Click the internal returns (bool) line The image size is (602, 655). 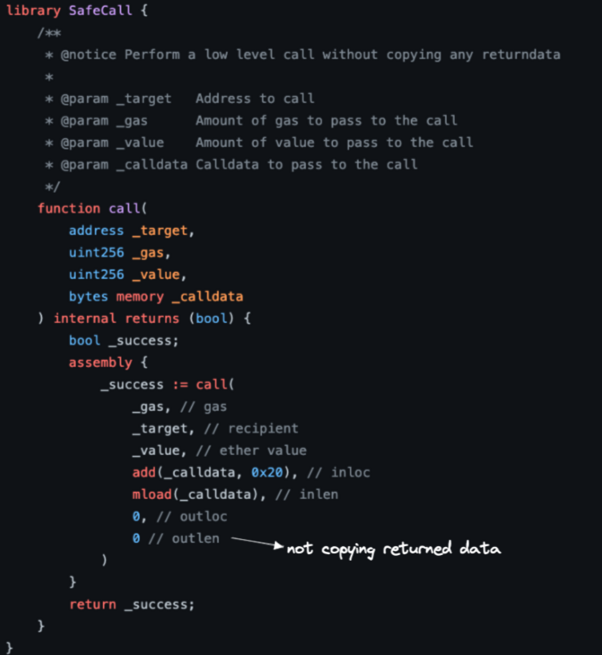144,318
